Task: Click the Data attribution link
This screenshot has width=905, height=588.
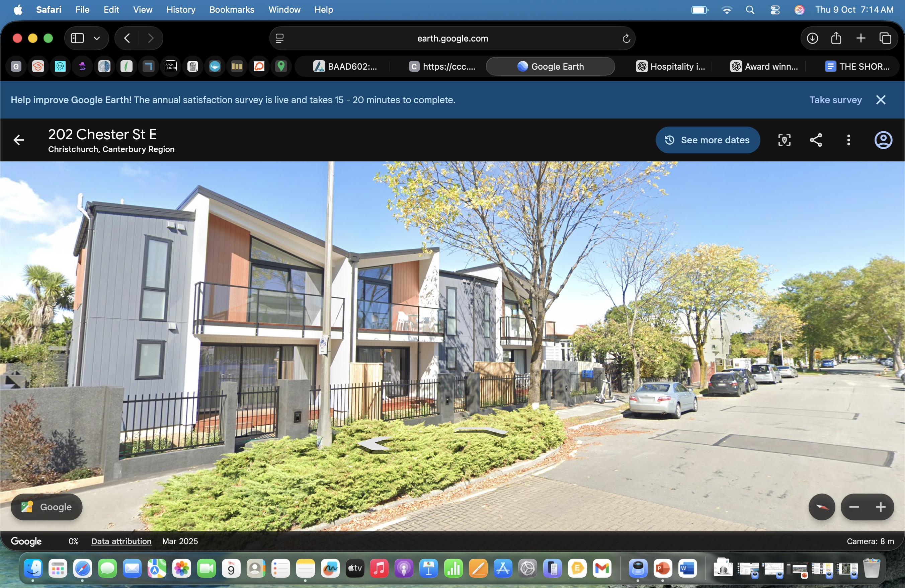Action: (121, 541)
